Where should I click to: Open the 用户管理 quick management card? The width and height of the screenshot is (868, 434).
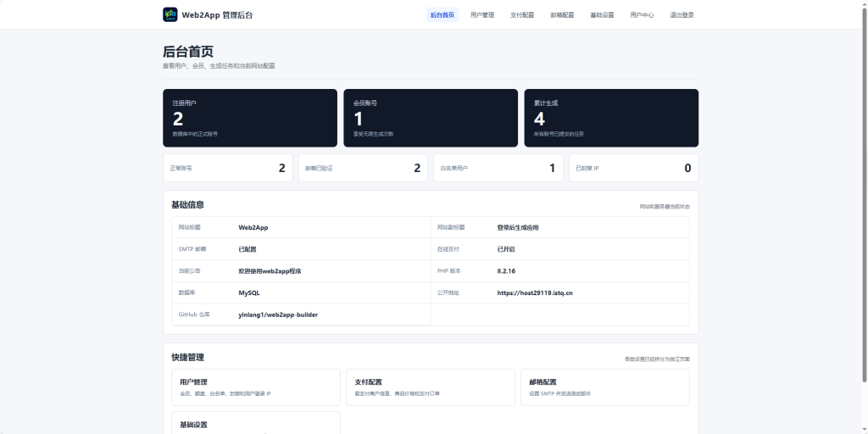[256, 387]
